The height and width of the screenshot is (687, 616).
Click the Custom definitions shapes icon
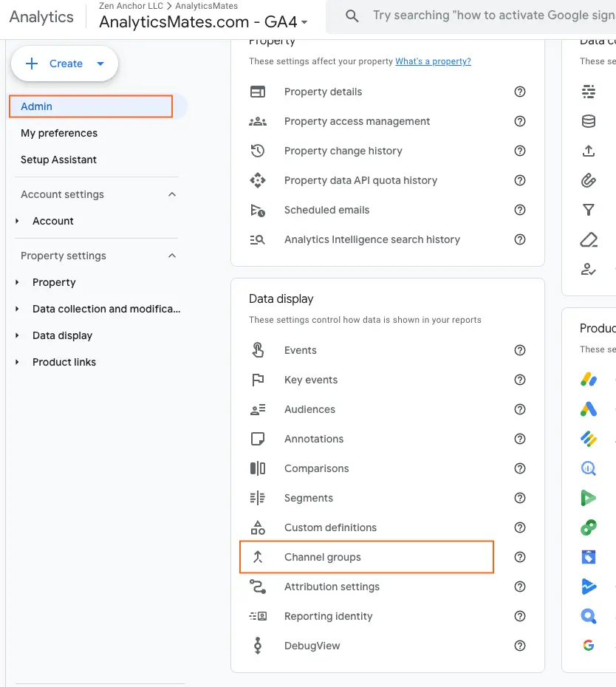coord(258,527)
